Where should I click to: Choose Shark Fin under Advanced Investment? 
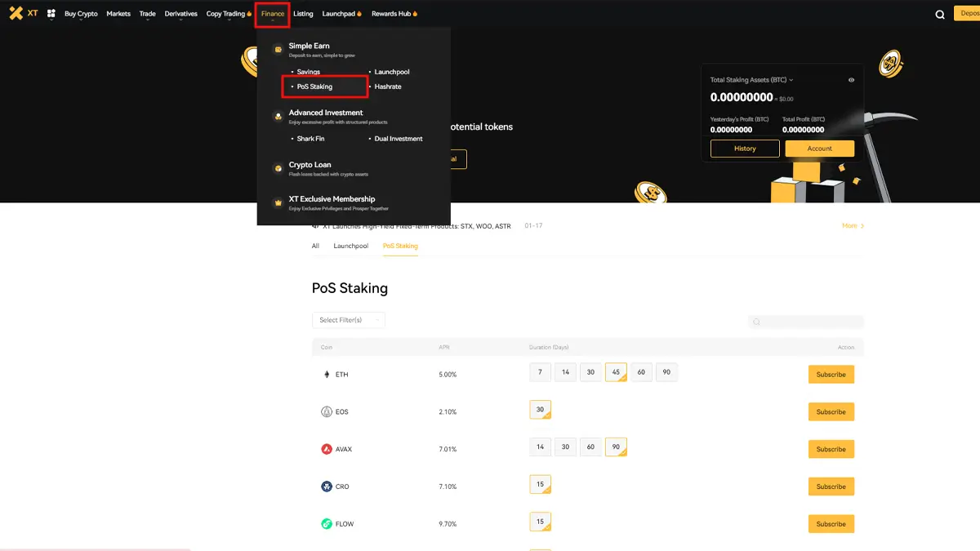(310, 139)
